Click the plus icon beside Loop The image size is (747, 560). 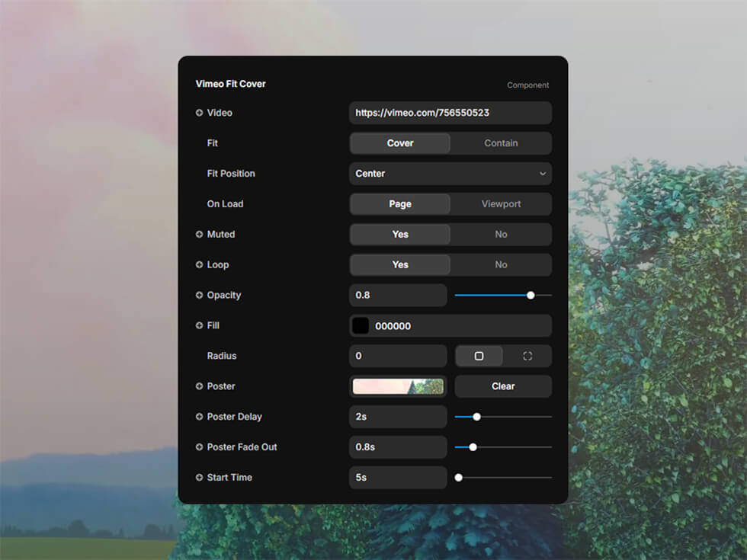point(199,265)
